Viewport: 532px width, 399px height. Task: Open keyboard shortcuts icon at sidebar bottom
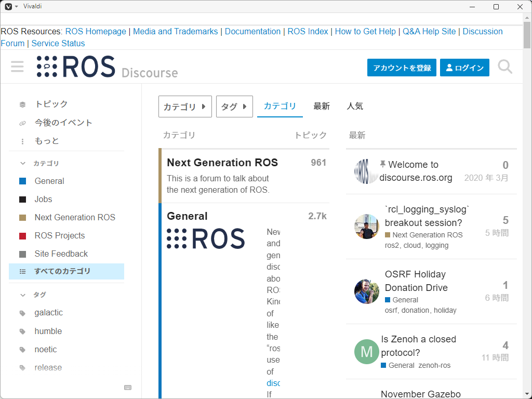(x=128, y=388)
